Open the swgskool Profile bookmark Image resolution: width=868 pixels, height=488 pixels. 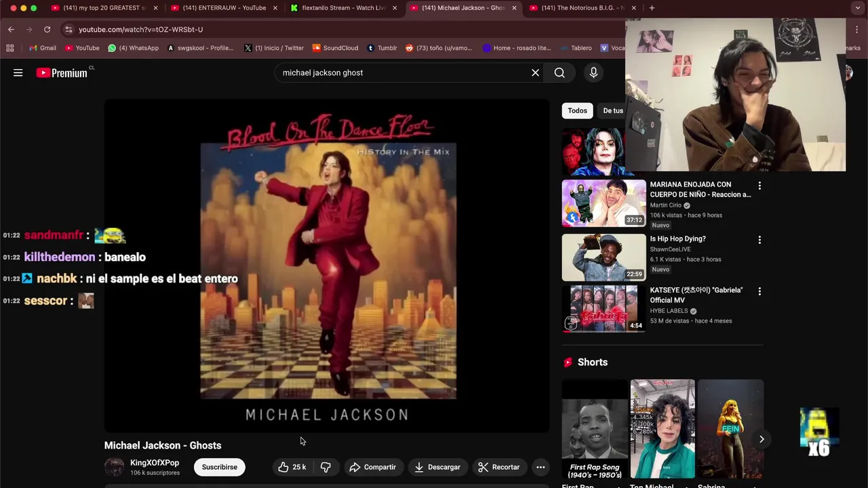pos(200,48)
